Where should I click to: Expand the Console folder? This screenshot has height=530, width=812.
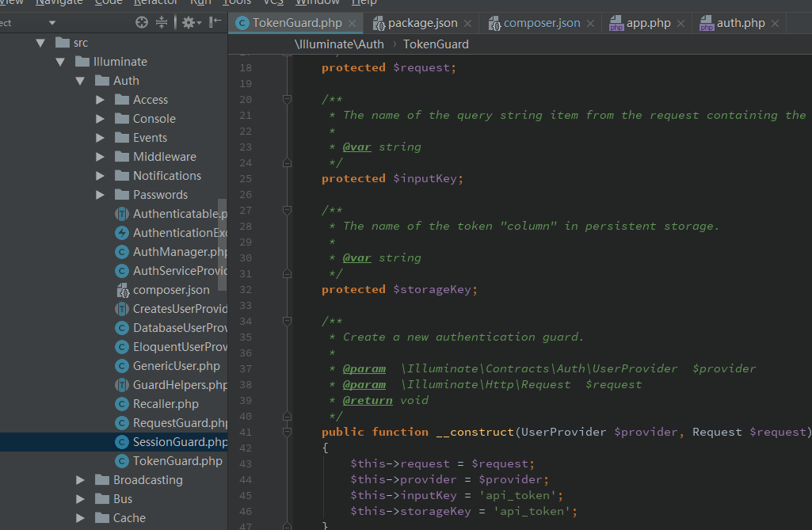(100, 119)
